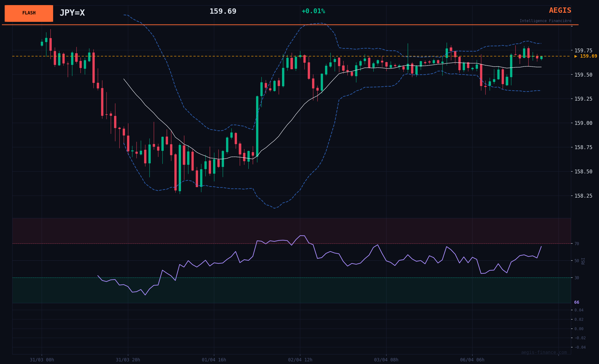
Task: Click the purple RSI value 66
Action: click(577, 303)
